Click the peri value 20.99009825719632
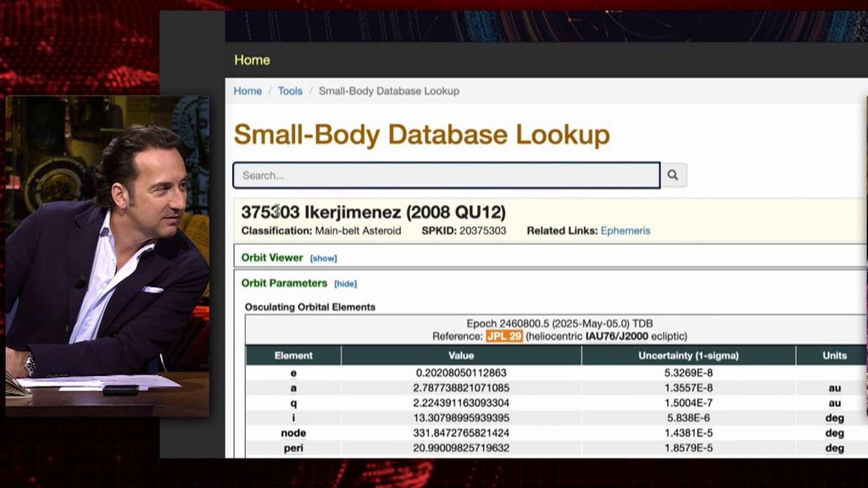This screenshot has height=488, width=868. (x=461, y=448)
